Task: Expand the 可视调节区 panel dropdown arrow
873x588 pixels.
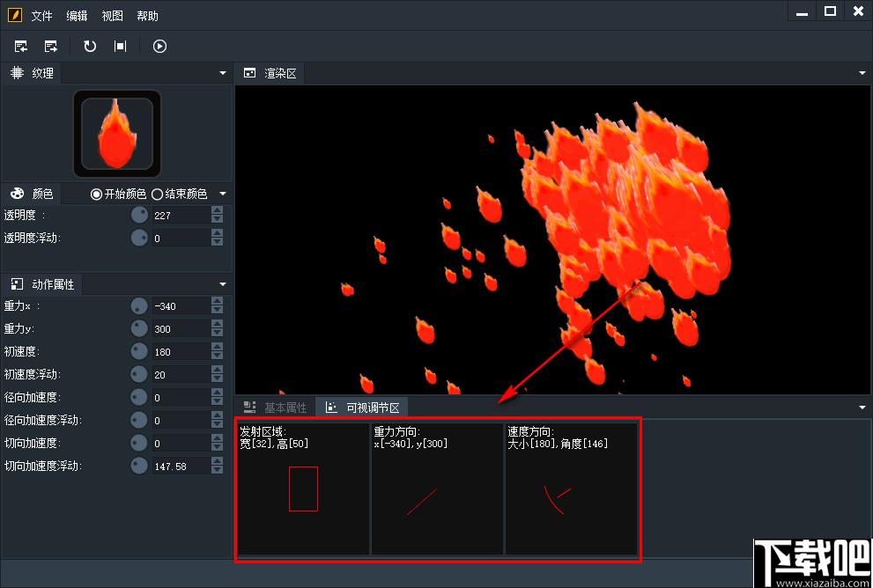Action: click(x=862, y=408)
